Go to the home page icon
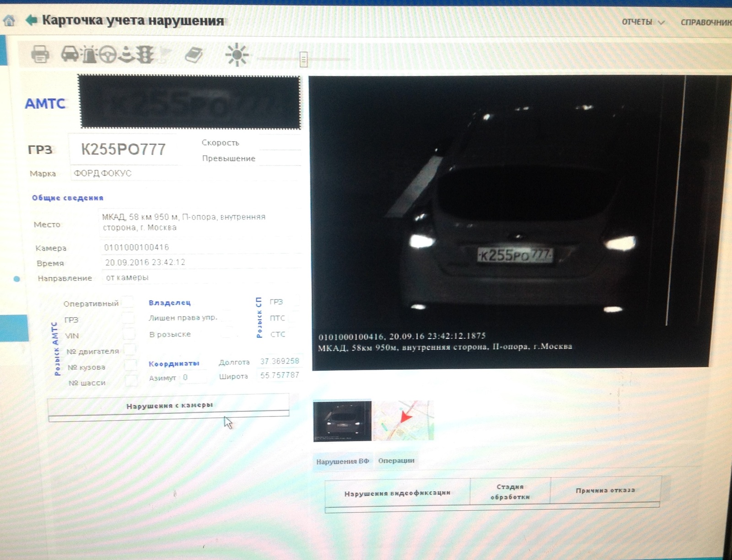732x560 pixels. [x=9, y=21]
